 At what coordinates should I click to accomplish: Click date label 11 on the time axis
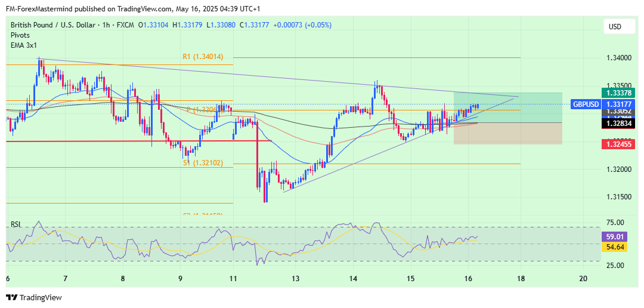(233, 279)
